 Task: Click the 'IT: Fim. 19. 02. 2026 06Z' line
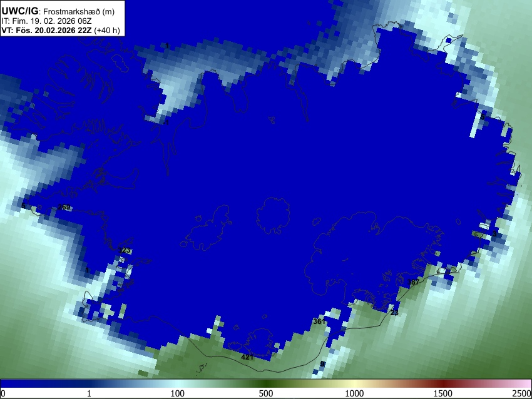(46, 21)
